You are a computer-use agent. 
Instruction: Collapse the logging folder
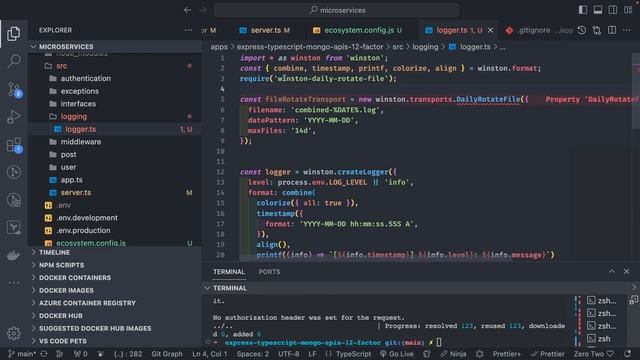[x=115, y=116]
